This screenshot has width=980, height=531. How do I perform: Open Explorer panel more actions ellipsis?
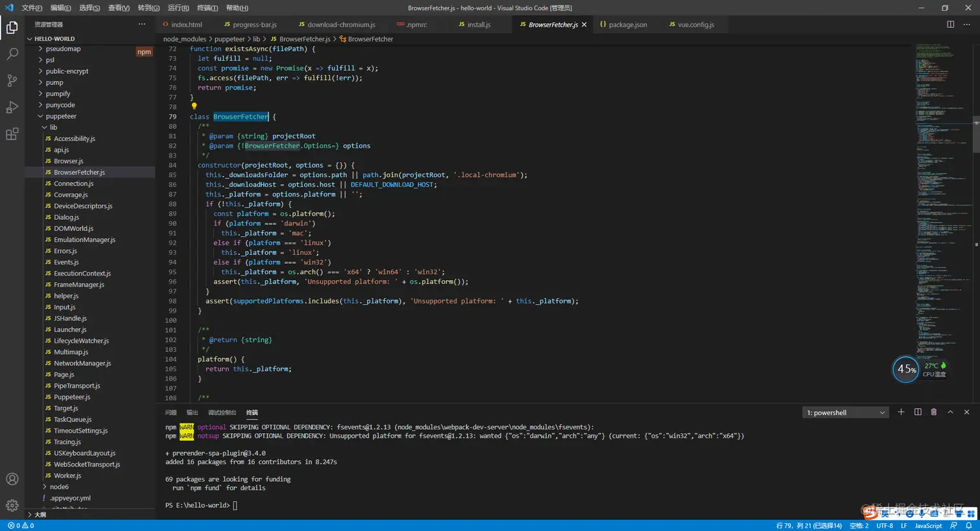pyautogui.click(x=142, y=25)
